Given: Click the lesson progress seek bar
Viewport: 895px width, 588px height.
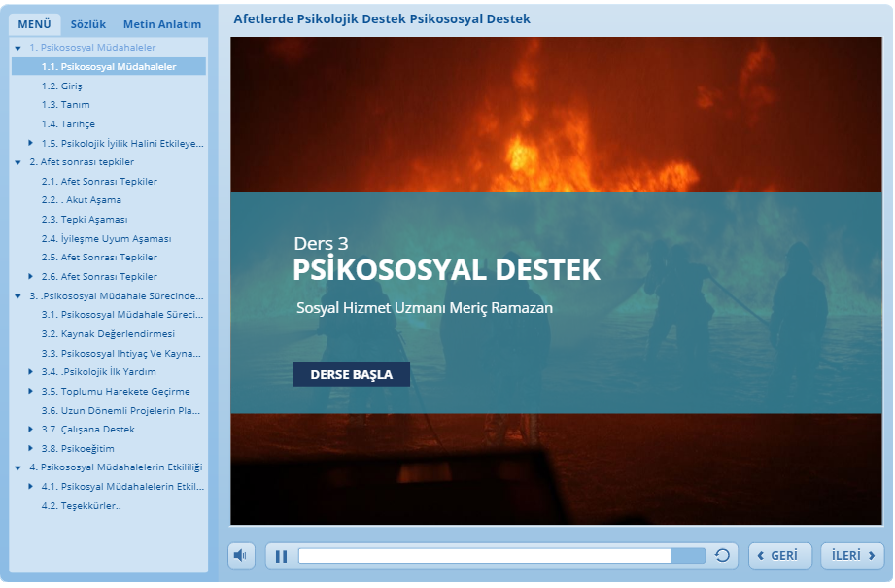Looking at the screenshot, I should coord(501,556).
